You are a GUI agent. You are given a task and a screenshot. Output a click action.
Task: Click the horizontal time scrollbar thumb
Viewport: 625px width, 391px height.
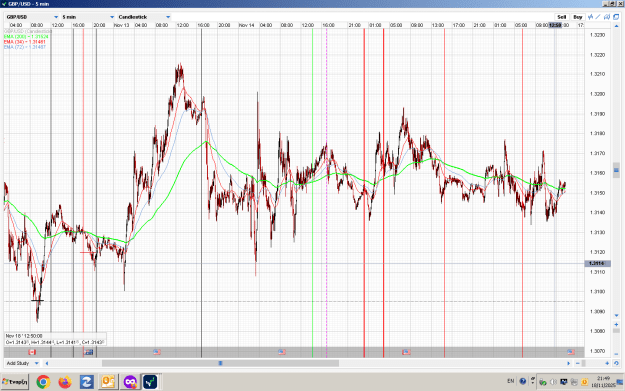tap(220, 363)
